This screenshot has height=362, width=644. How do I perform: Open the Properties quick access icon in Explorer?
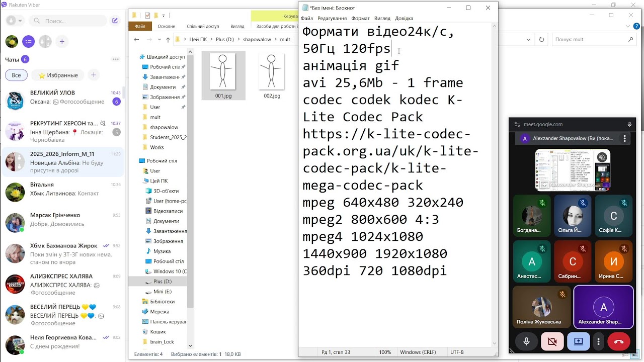(147, 15)
